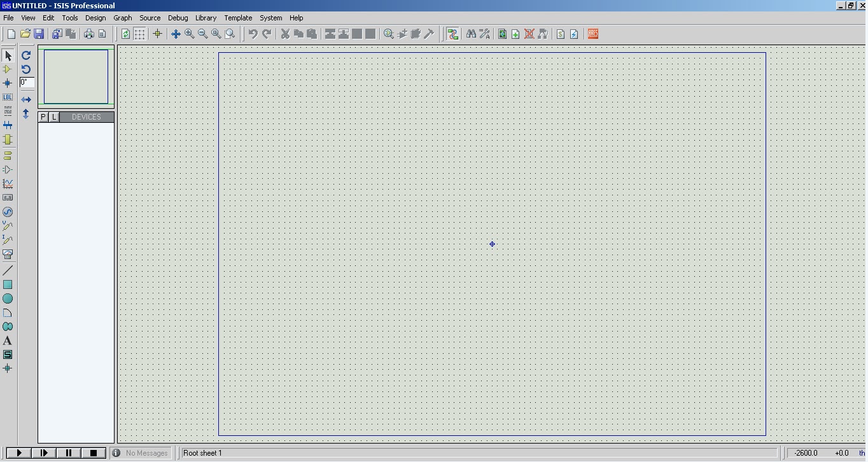The image size is (868, 462).
Task: Click the New Design toolbar icon
Action: pos(11,34)
